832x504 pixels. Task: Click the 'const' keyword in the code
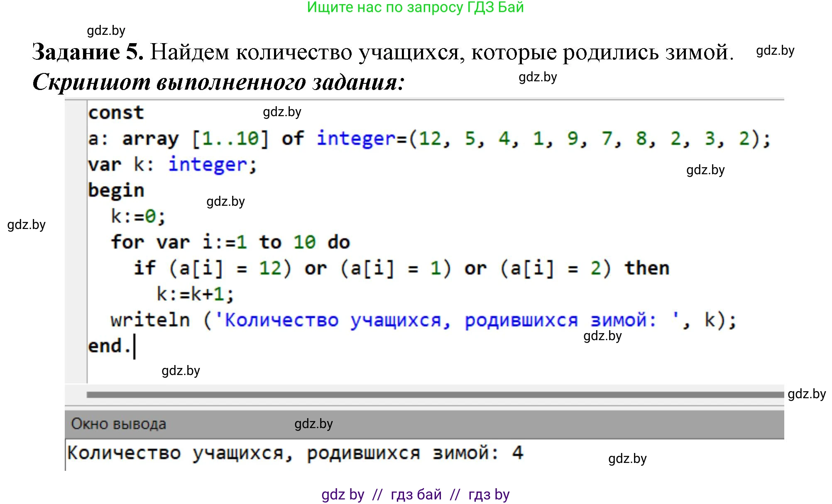click(116, 113)
